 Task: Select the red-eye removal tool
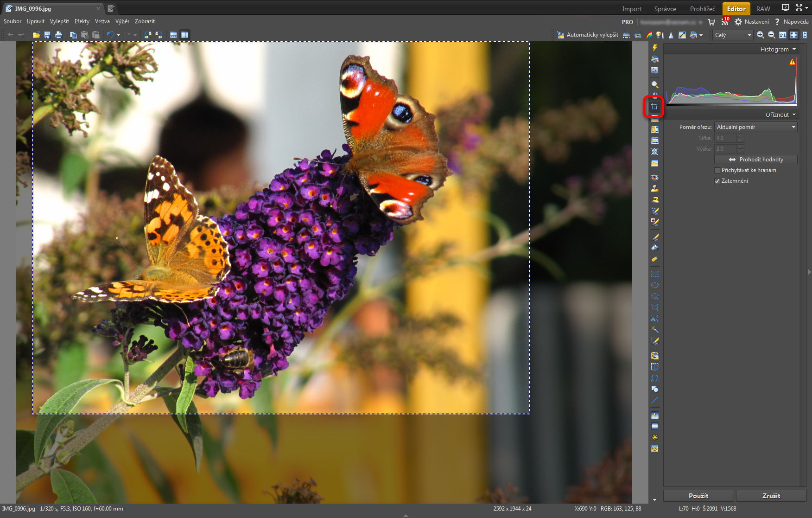click(x=654, y=178)
